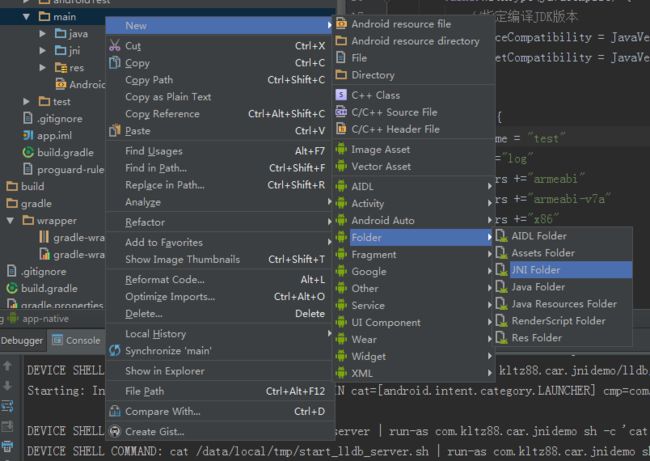Select File from New menu
The height and width of the screenshot is (461, 650).
tap(414, 58)
